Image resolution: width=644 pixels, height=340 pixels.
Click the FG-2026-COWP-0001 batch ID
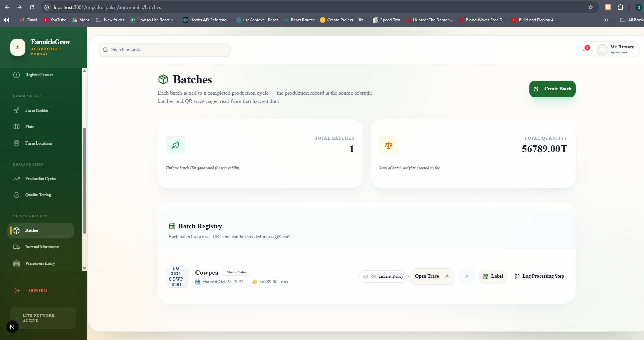pyautogui.click(x=177, y=276)
